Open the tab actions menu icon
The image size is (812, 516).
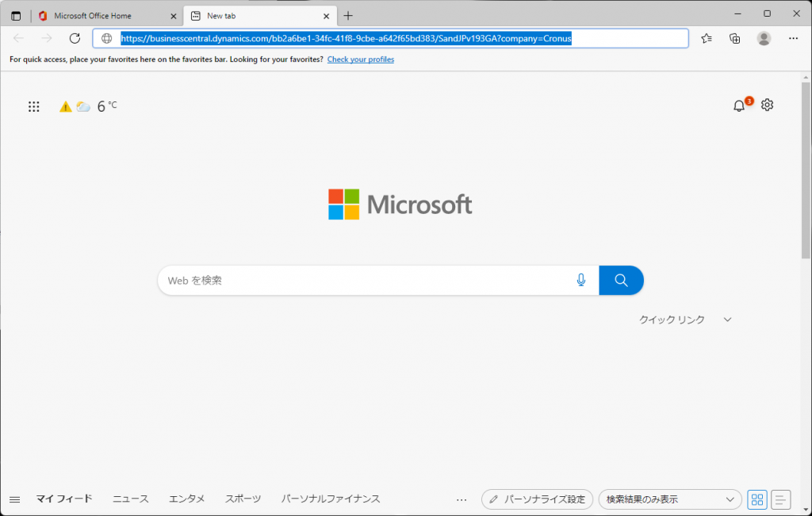16,16
